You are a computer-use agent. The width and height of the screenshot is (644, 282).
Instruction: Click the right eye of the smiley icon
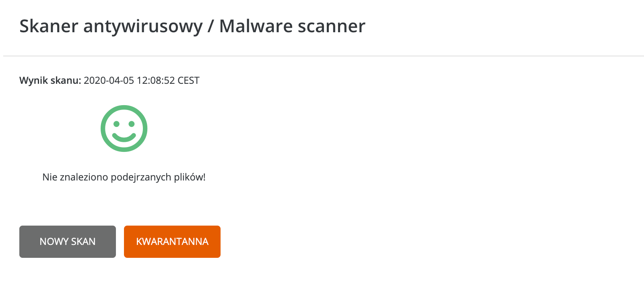(132, 124)
